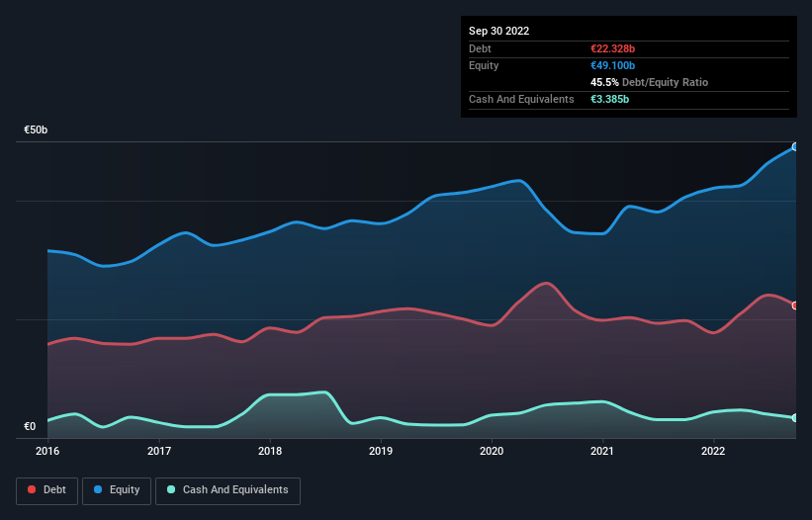Toggle the Cash And Equivalents legend button
The image size is (812, 520).
click(x=227, y=490)
